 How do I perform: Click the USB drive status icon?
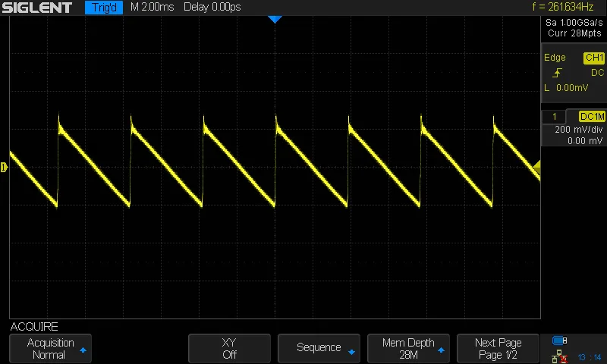coord(559,340)
